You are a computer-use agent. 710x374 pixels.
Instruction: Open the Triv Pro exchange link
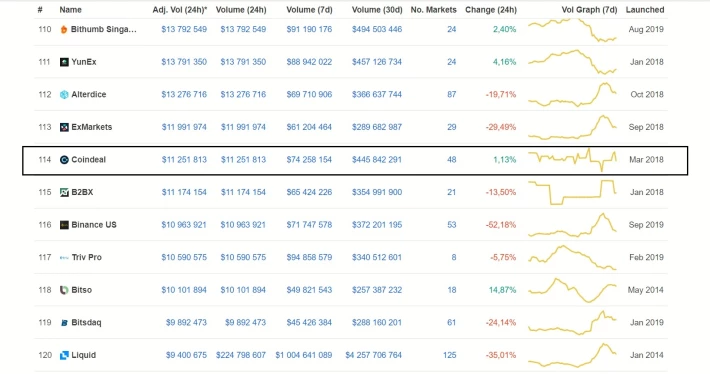tap(86, 258)
